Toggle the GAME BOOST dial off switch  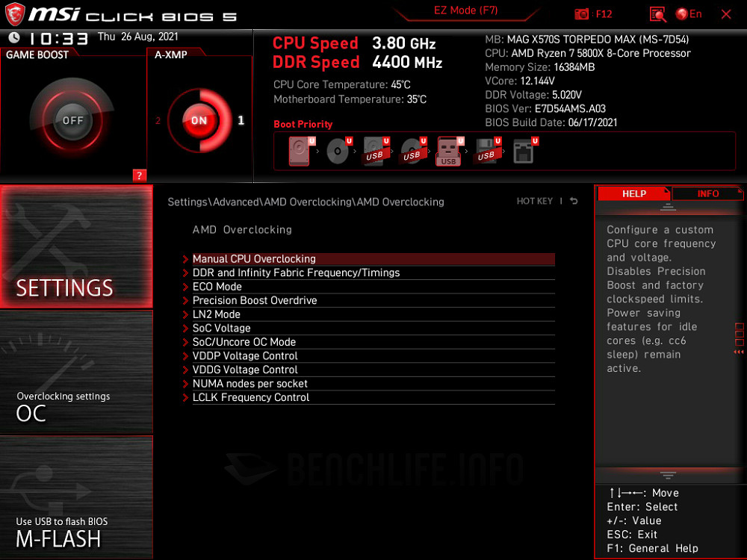point(72,119)
